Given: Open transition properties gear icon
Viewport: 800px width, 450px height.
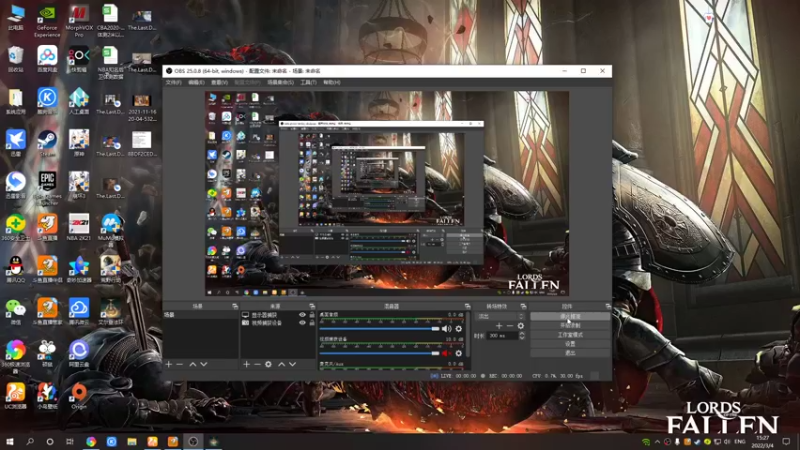Looking at the screenshot, I should [x=520, y=326].
